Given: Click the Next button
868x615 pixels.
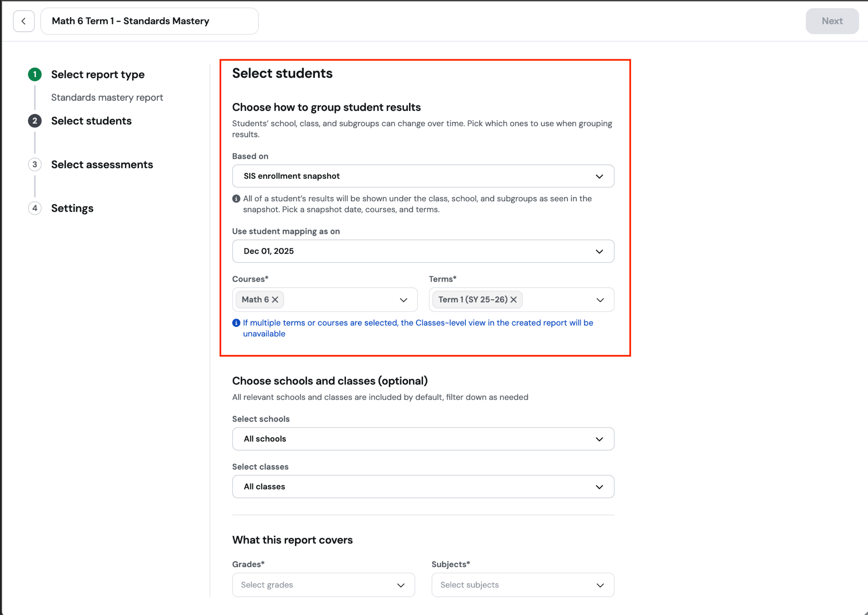Looking at the screenshot, I should [x=832, y=21].
